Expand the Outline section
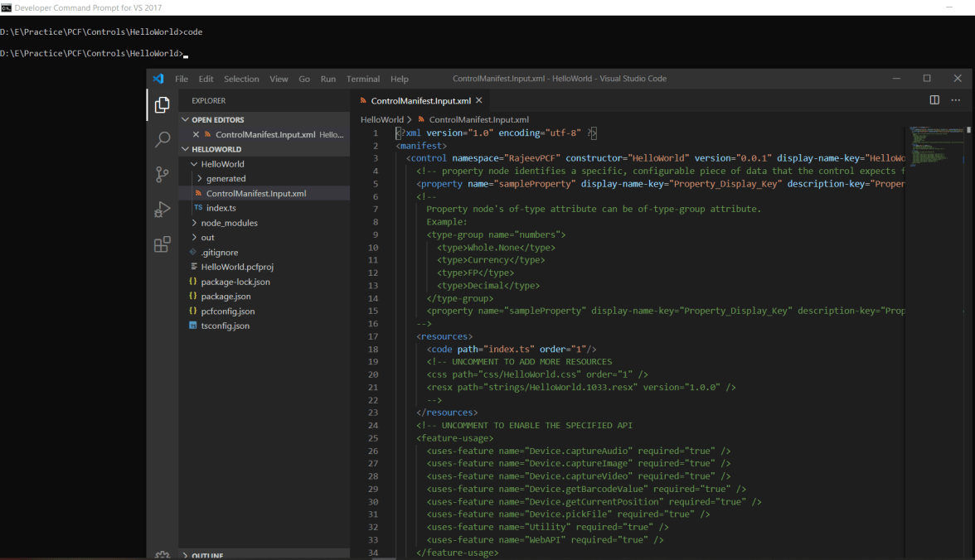The width and height of the screenshot is (975, 560). 207,555
